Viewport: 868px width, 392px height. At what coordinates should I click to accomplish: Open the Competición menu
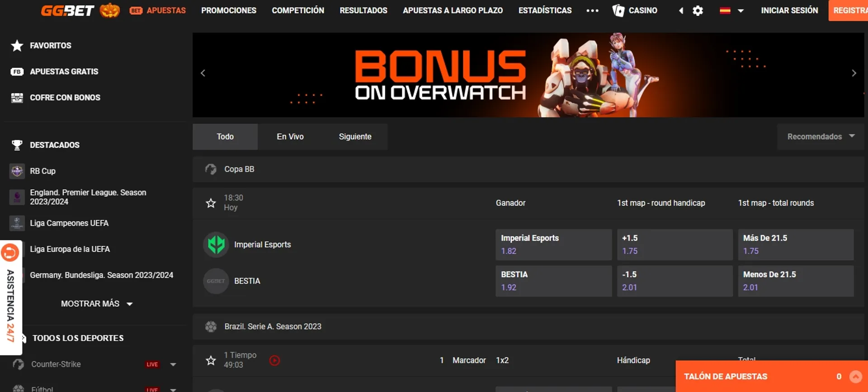[x=298, y=10]
